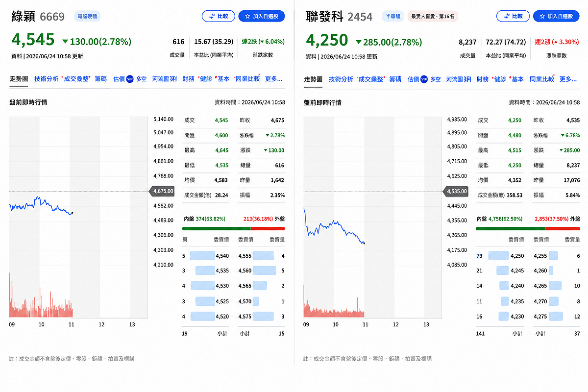This screenshot has height=392, width=588.
Task: Open 同業比較 tab in 緑穎 panel
Action: pyautogui.click(x=247, y=79)
